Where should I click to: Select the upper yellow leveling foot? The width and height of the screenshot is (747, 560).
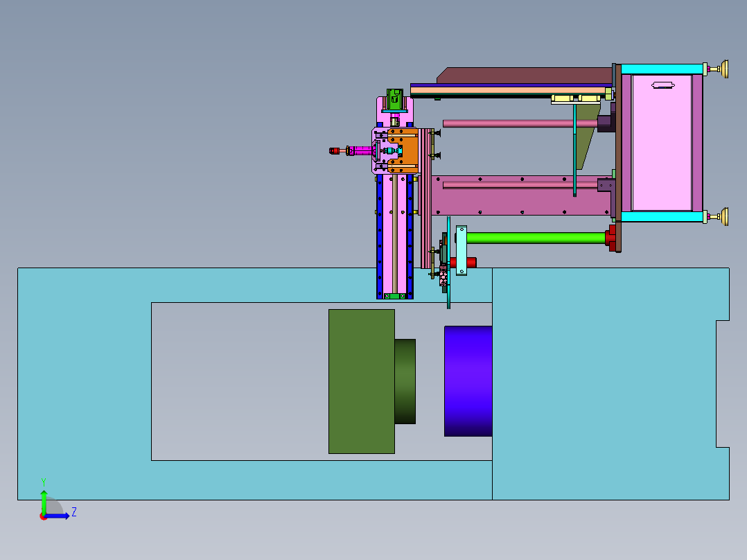[x=724, y=69]
